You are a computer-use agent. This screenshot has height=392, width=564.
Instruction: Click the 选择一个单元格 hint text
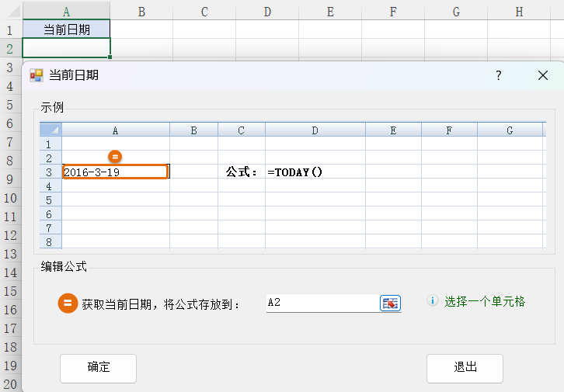pyautogui.click(x=485, y=301)
